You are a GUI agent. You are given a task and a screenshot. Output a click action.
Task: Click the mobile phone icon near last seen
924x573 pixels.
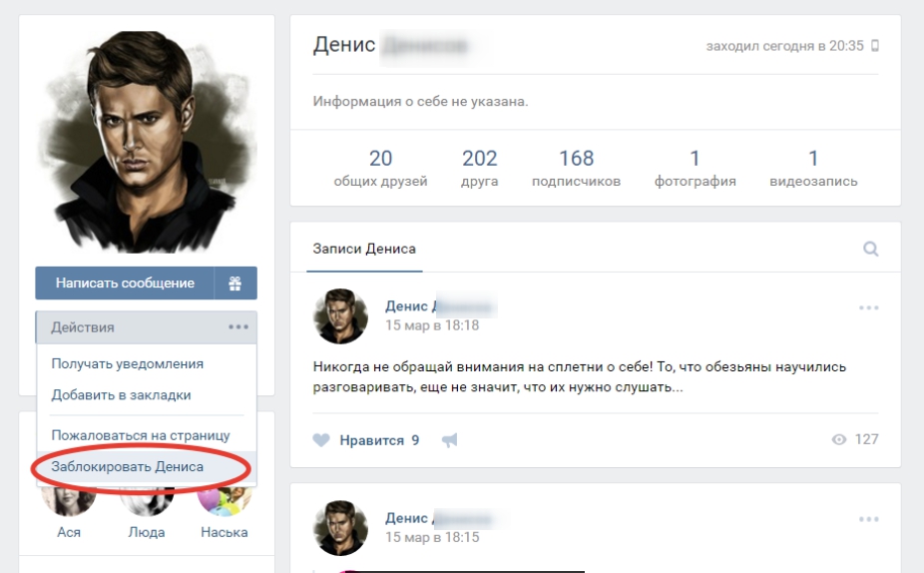tap(875, 46)
